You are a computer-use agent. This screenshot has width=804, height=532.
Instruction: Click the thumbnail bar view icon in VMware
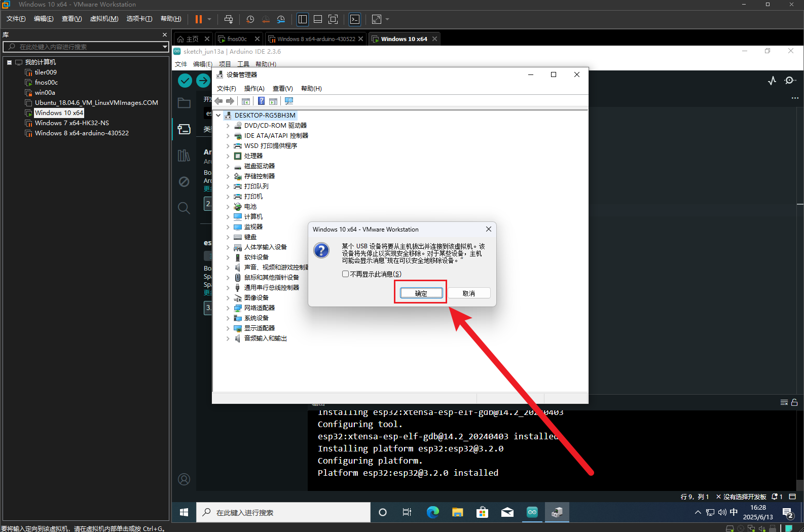coord(318,19)
